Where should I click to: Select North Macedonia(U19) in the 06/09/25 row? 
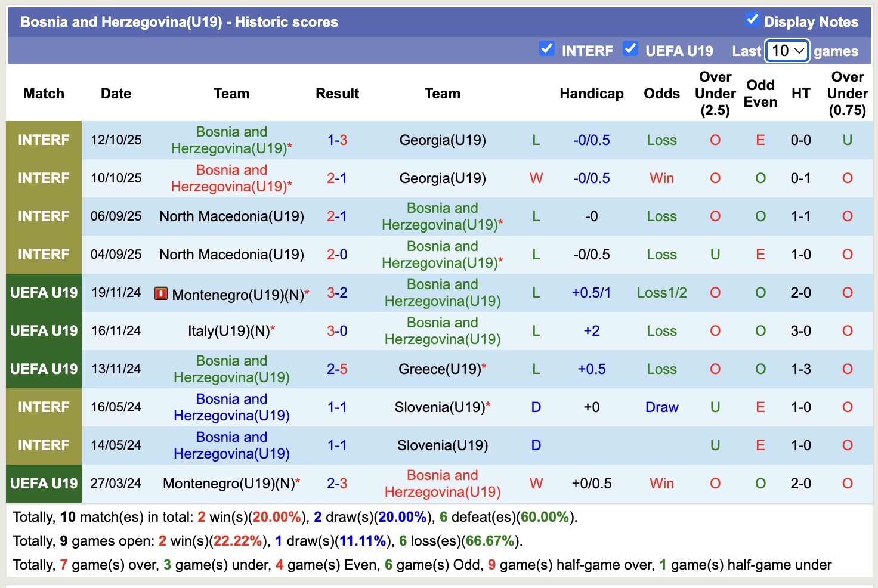(x=231, y=216)
